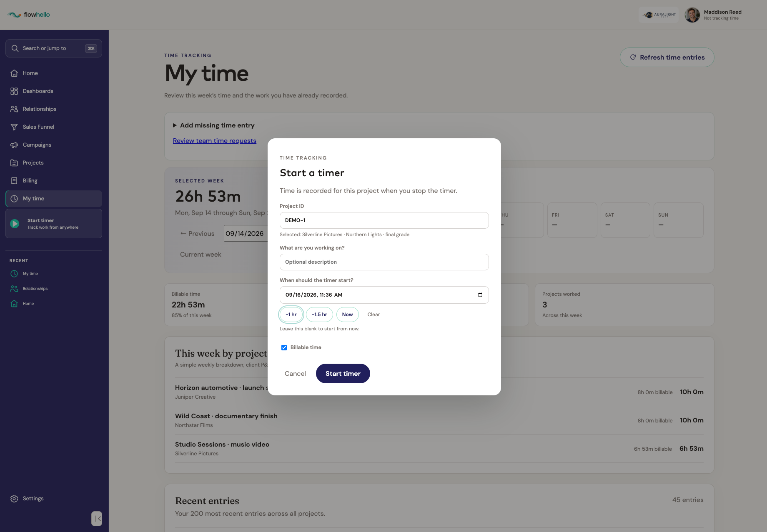
Task: Choose the -1.5 hr quick option
Action: [x=320, y=315]
